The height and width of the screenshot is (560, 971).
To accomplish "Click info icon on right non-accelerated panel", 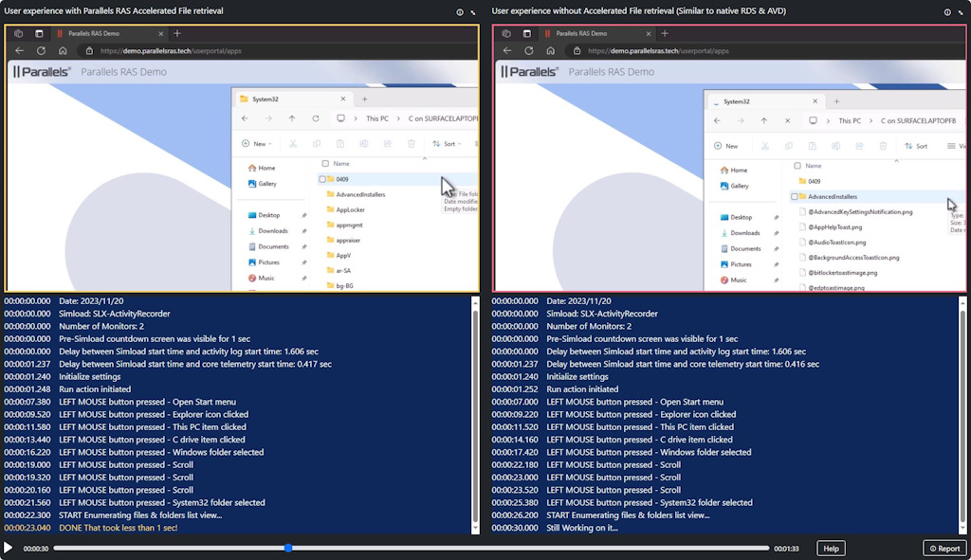I will click(x=946, y=12).
